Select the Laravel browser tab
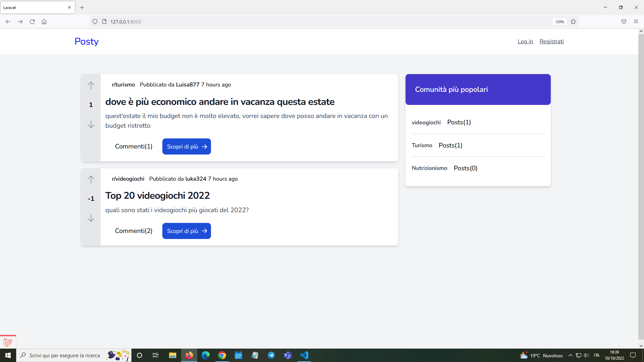This screenshot has width=644, height=362. pyautogui.click(x=34, y=7)
